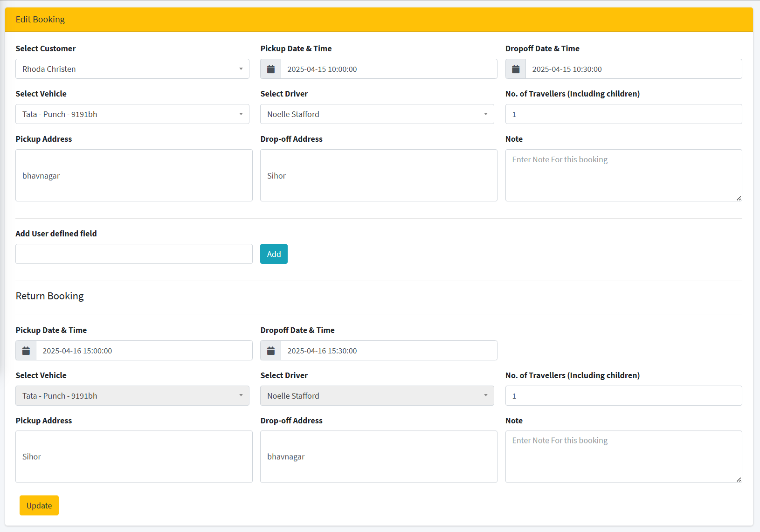Image resolution: width=760 pixels, height=532 pixels.
Task: Click the calendar icon beside the top Pickup Date
Action: click(270, 69)
